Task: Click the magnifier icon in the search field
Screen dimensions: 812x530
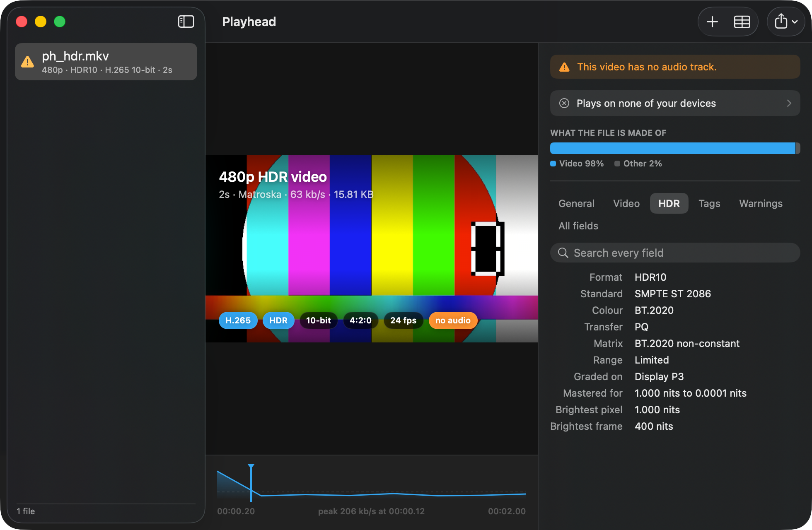Action: point(563,253)
